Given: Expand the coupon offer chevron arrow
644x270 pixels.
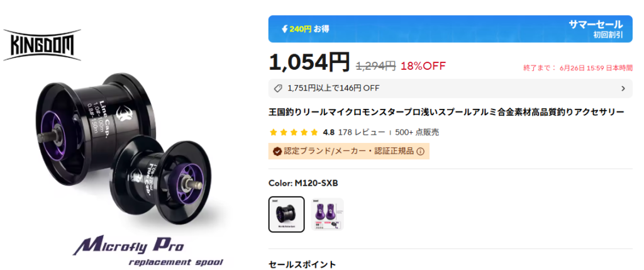Looking at the screenshot, I should (x=623, y=88).
